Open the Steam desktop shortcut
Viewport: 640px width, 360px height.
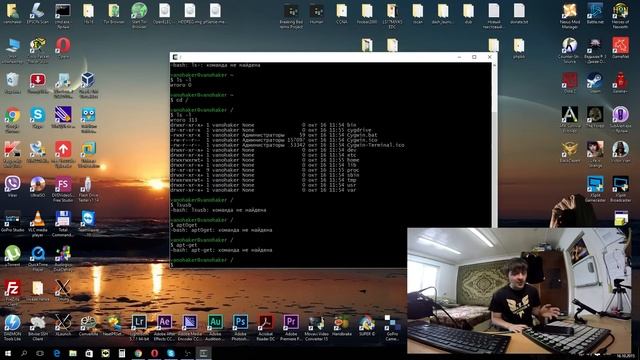click(594, 83)
